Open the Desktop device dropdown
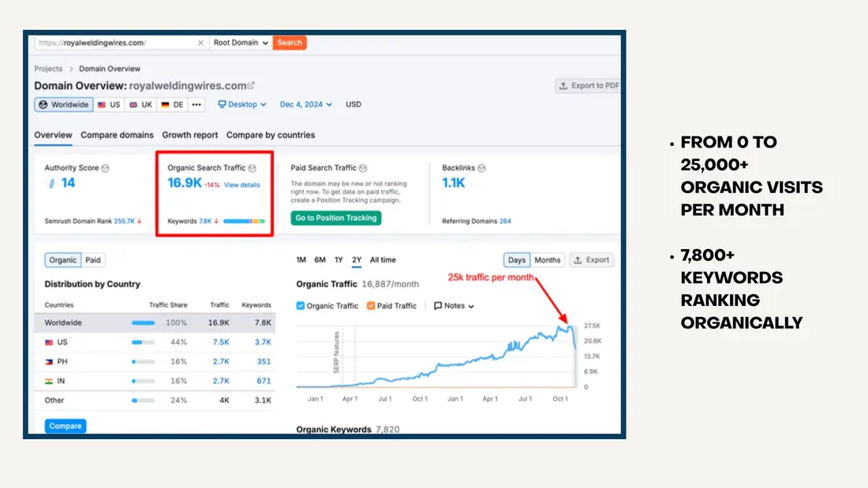This screenshot has height=488, width=868. 242,105
